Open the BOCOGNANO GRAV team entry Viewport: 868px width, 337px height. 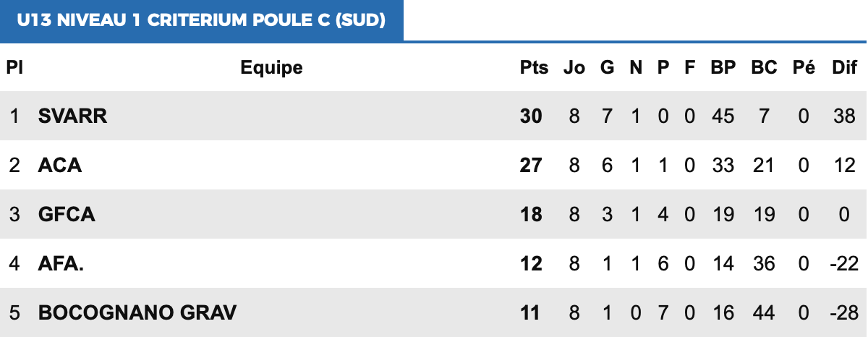click(137, 312)
